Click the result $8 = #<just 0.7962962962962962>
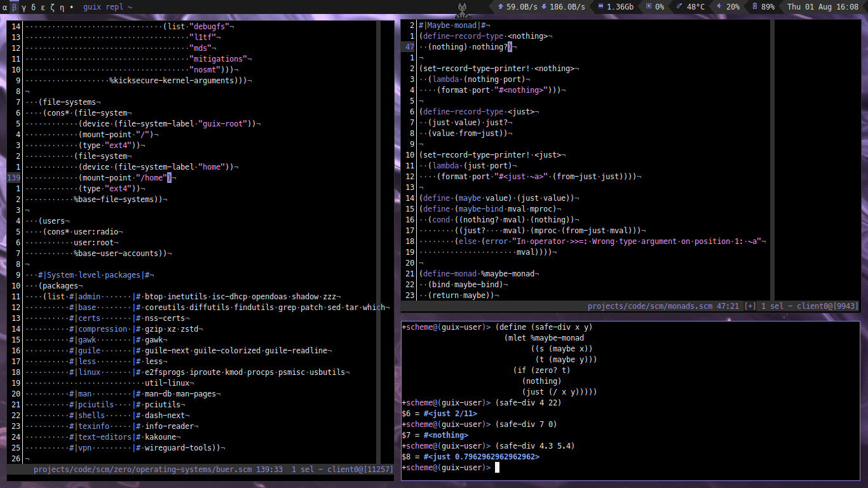The width and height of the screenshot is (868, 488). 470,456
